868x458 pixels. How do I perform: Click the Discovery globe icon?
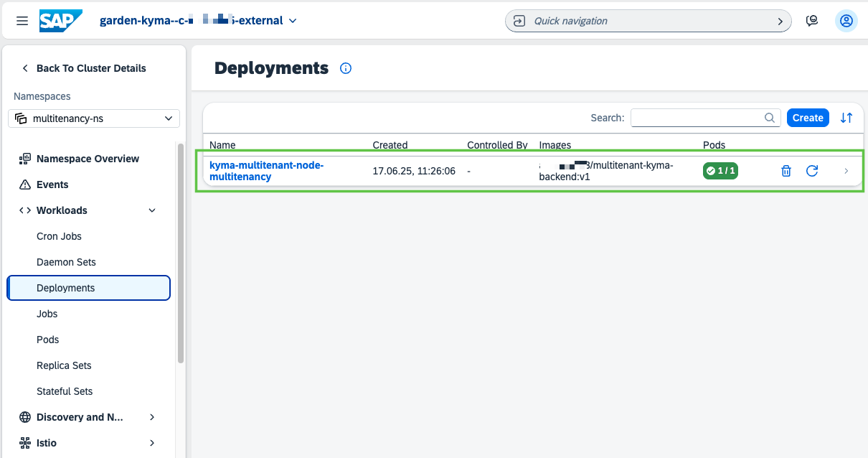(25, 417)
